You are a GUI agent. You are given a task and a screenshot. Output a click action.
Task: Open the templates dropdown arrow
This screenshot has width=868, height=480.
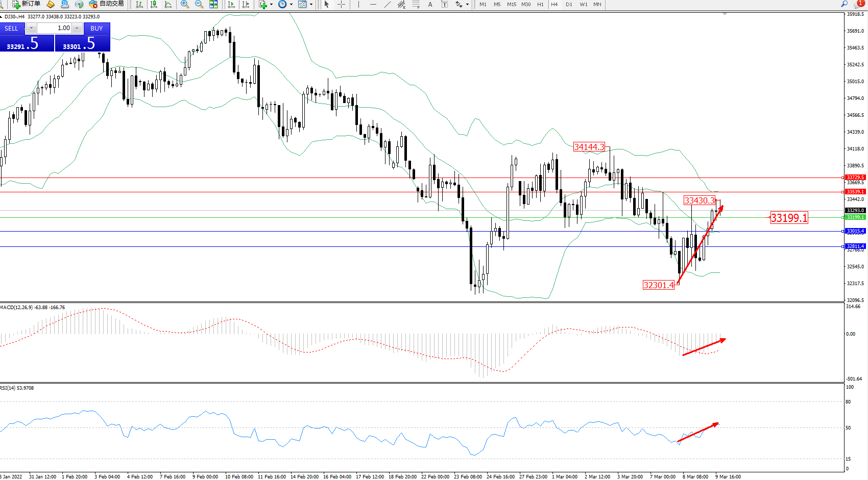pos(311,4)
